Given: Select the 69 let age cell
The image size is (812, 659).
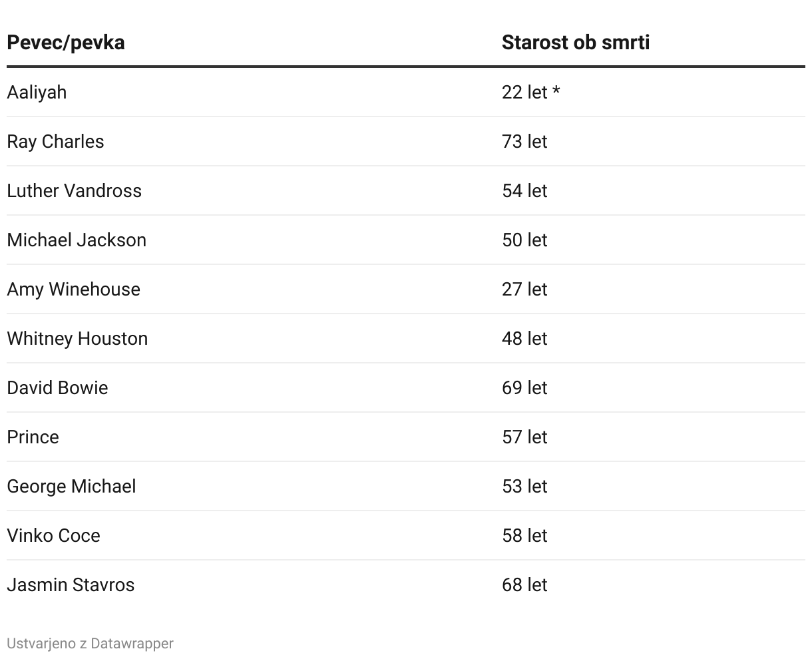Looking at the screenshot, I should [x=524, y=387].
